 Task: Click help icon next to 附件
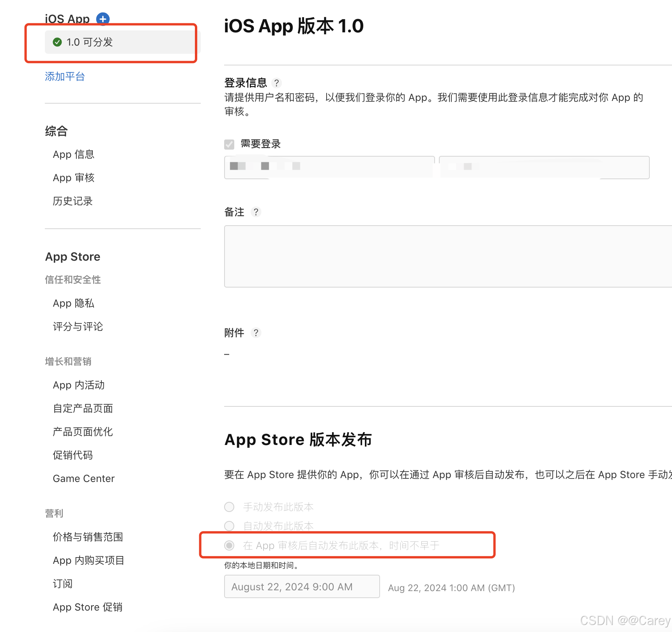tap(256, 333)
